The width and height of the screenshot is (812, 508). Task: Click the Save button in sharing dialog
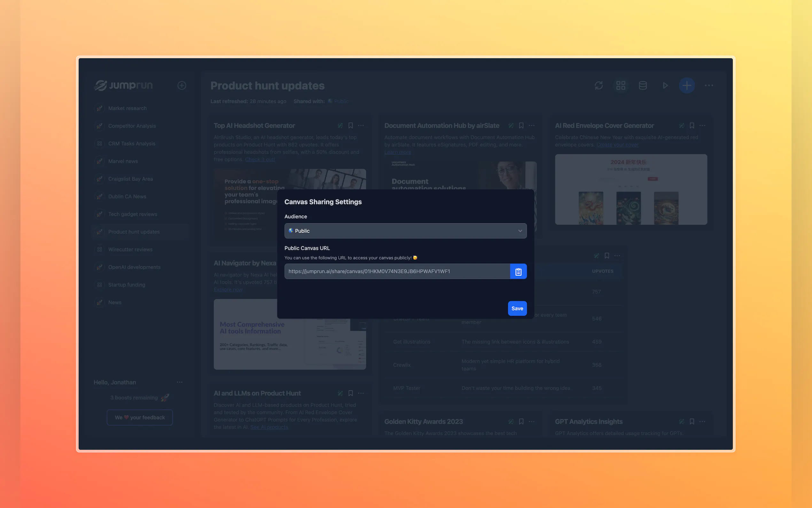coord(517,308)
